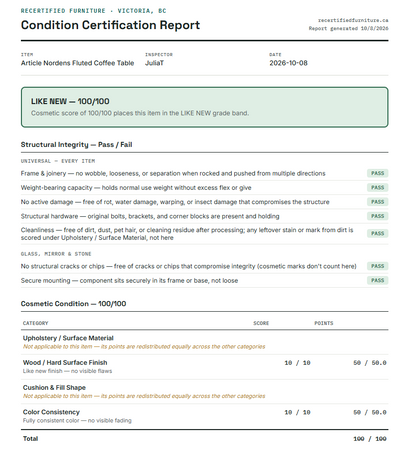Click 'Cosmetic Condition — 100/100' heading
This screenshot has width=416, height=451.
click(73, 304)
